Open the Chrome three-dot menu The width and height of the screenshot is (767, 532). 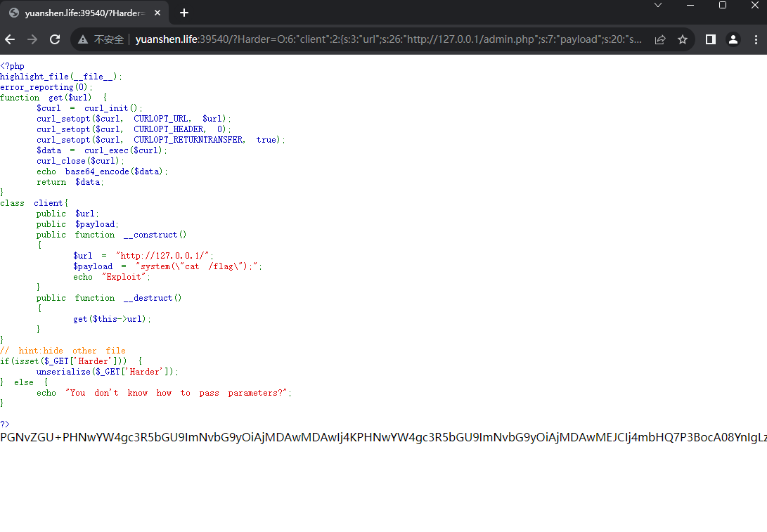pos(756,39)
